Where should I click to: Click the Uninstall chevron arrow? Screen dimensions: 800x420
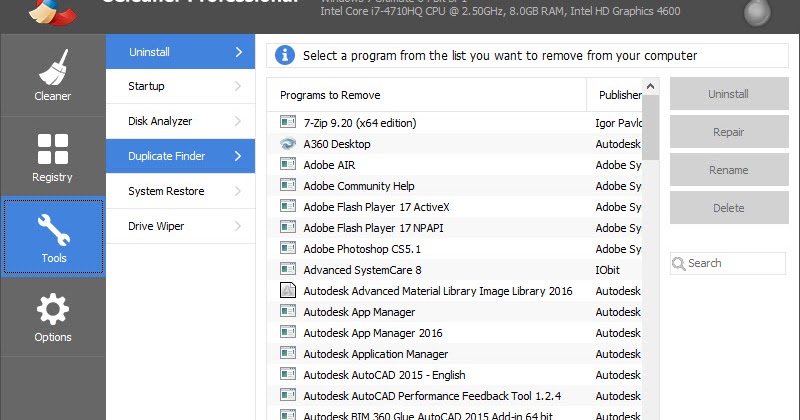(x=238, y=52)
